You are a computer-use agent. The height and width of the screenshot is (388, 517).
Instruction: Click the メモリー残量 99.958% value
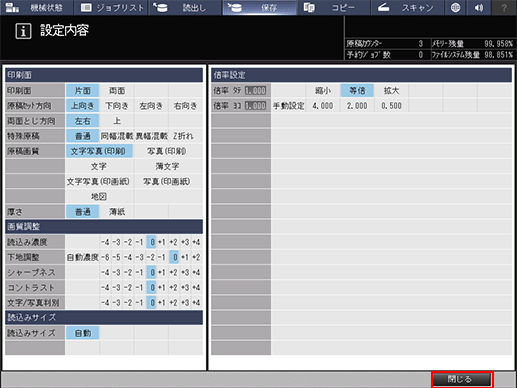498,44
